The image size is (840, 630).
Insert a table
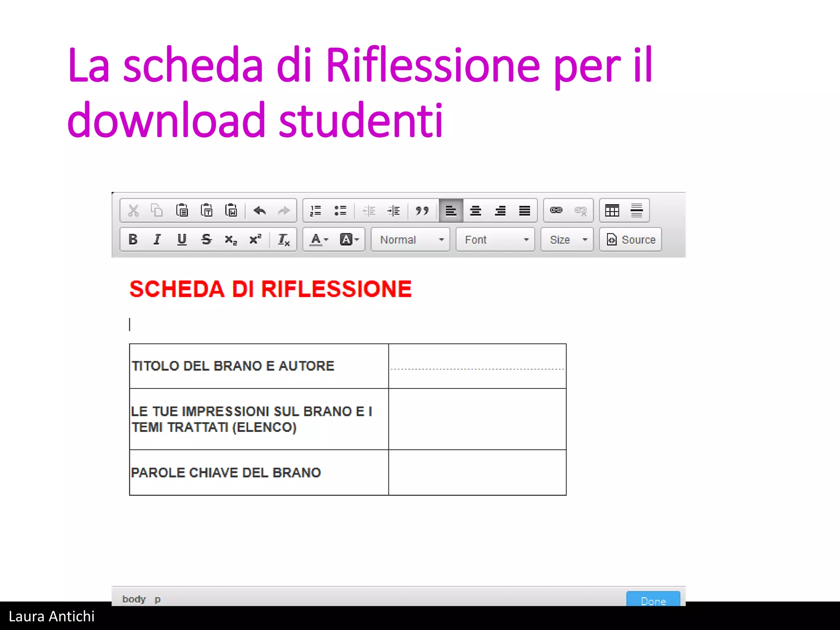point(612,211)
